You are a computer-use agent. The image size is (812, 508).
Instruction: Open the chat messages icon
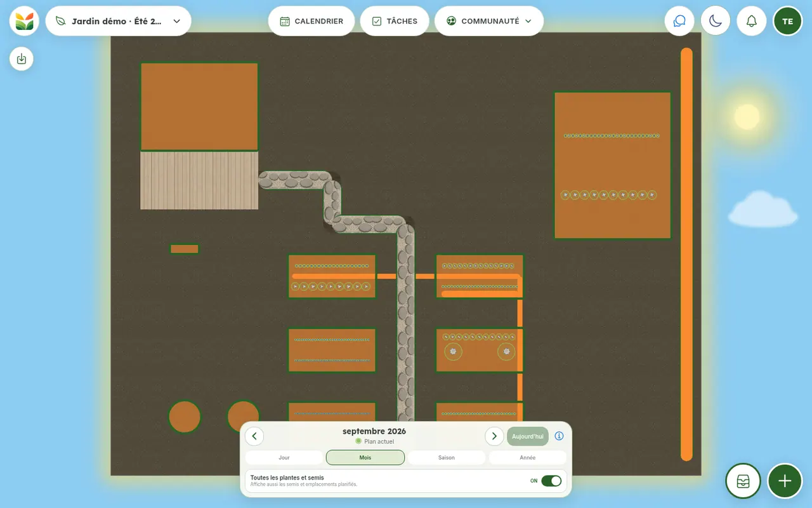(679, 21)
